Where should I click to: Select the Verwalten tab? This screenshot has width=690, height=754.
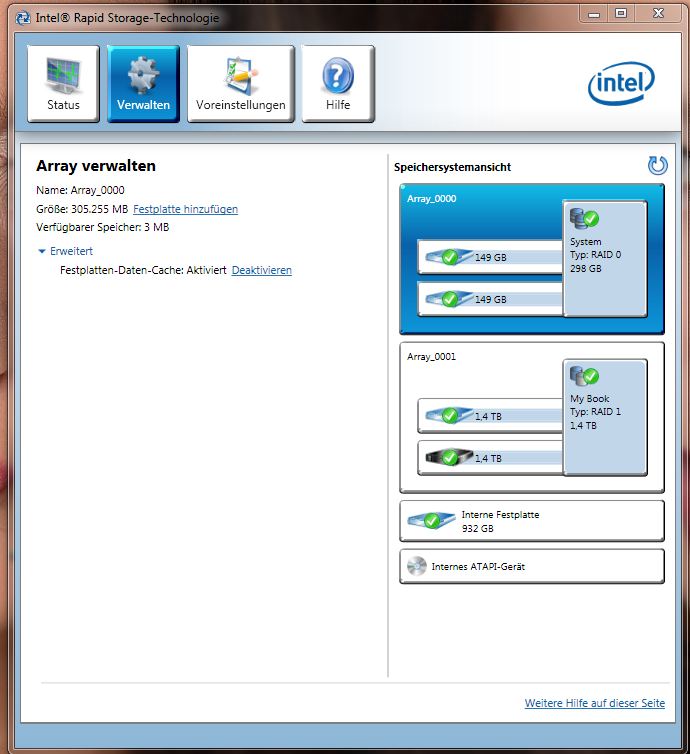(143, 84)
